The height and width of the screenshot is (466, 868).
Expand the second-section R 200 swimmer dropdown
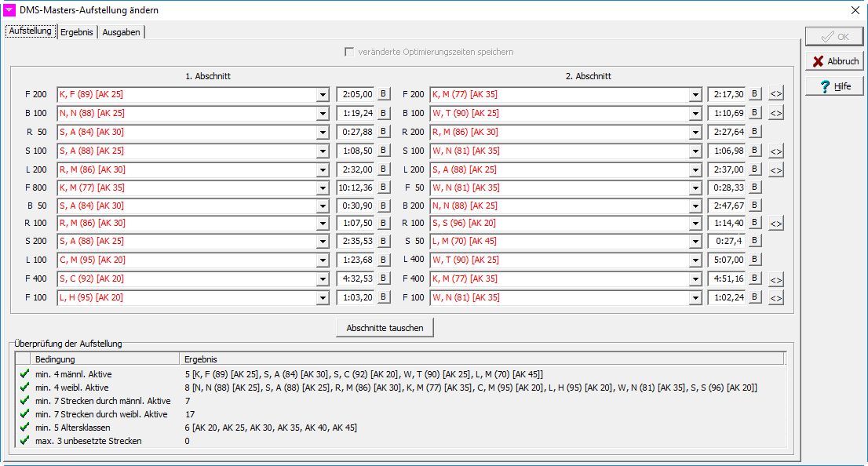695,132
